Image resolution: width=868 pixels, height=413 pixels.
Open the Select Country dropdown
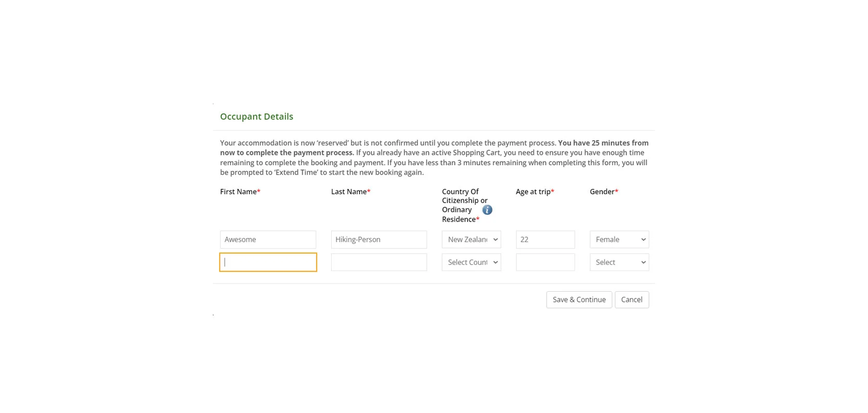pos(471,262)
